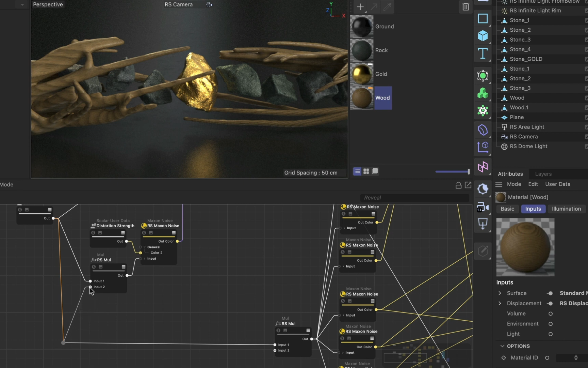The width and height of the screenshot is (588, 368).
Task: Toggle the lock icon above the node editor
Action: click(x=458, y=185)
